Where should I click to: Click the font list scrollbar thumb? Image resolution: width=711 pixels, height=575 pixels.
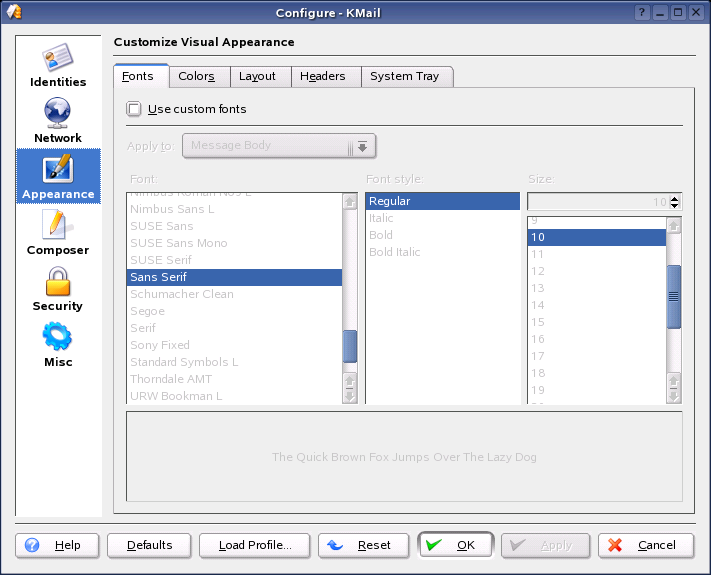350,346
